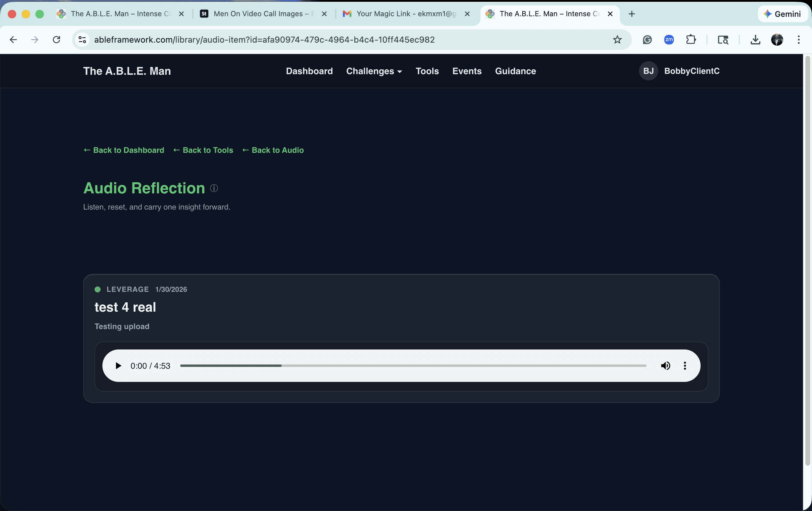The image size is (812, 511).
Task: Mute the audio player volume
Action: 665,366
